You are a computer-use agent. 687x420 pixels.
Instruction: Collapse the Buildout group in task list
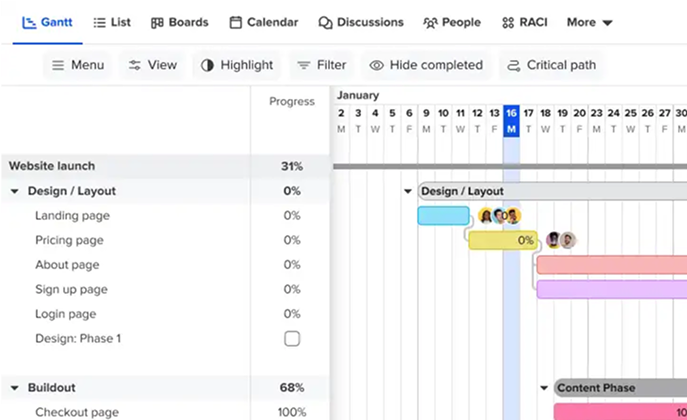[x=15, y=388]
